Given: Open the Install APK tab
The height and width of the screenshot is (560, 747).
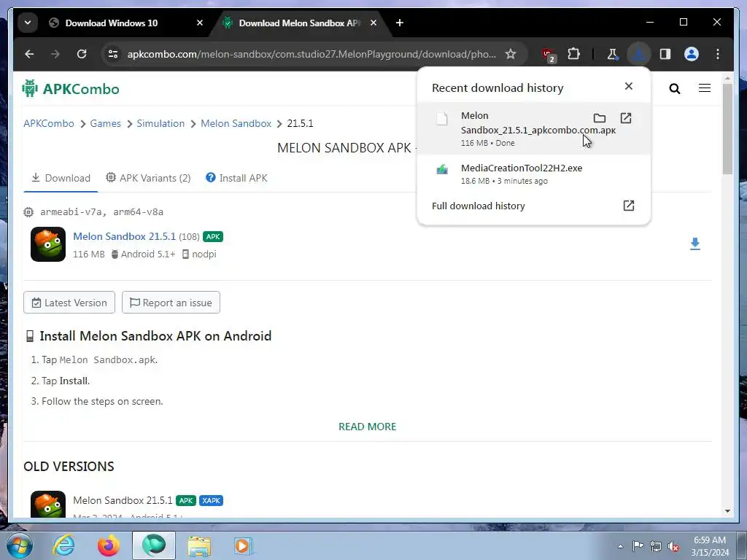Looking at the screenshot, I should pos(237,178).
